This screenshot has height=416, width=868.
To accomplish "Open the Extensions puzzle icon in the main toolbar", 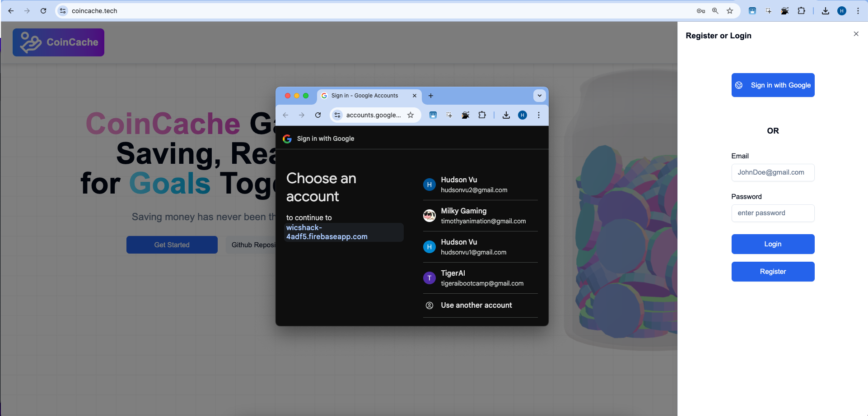I will point(802,11).
